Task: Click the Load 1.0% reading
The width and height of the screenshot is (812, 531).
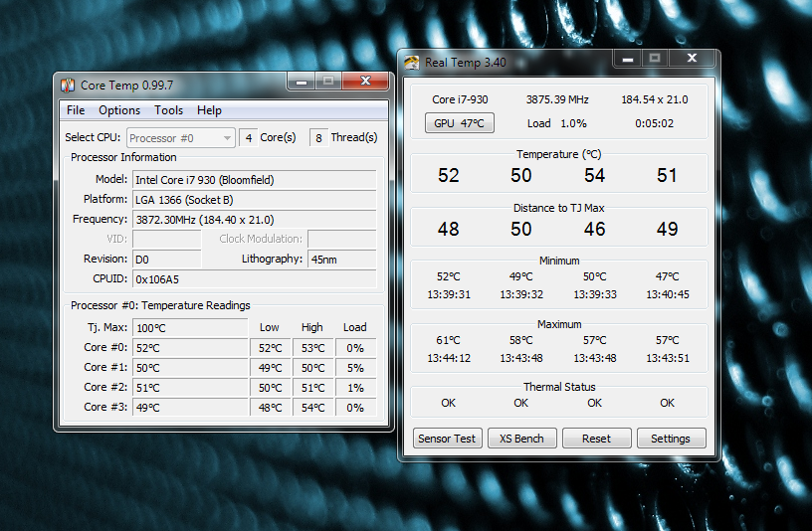Action: tap(556, 123)
